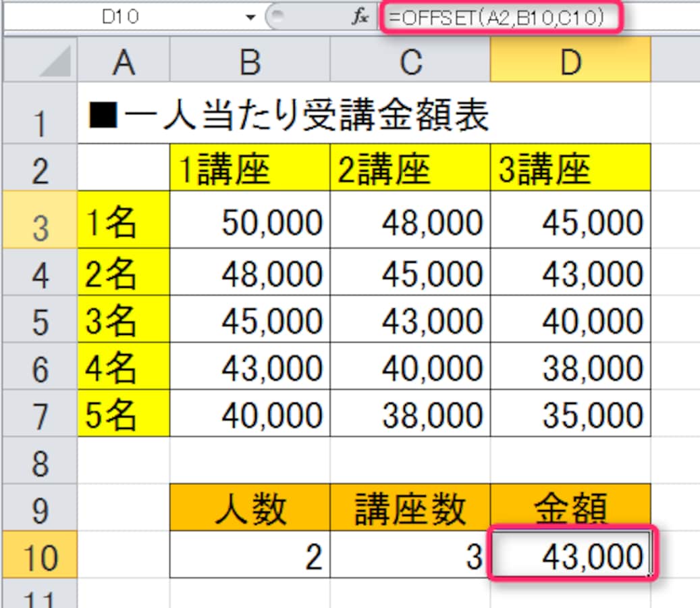The width and height of the screenshot is (700, 608).
Task: Select row 10 header
Action: [x=41, y=555]
